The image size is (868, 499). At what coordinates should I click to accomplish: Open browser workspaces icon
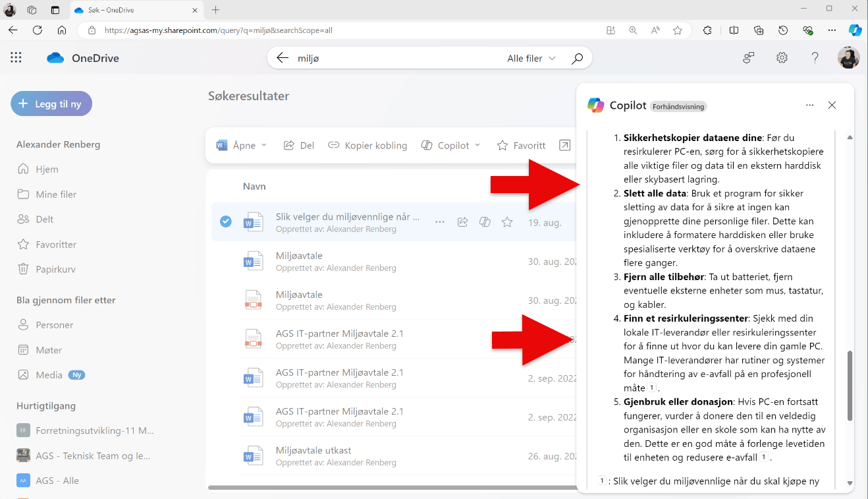[x=32, y=10]
